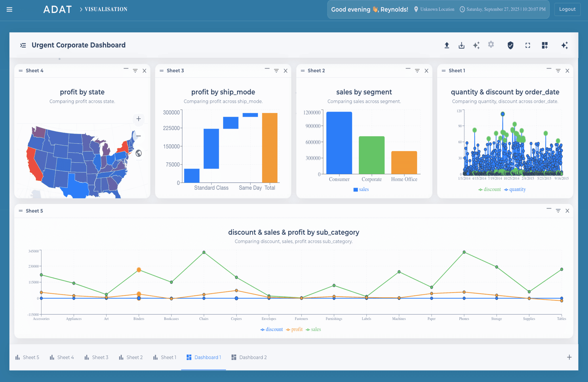Close the Sheet 5 panel
The image size is (588, 382).
567,211
